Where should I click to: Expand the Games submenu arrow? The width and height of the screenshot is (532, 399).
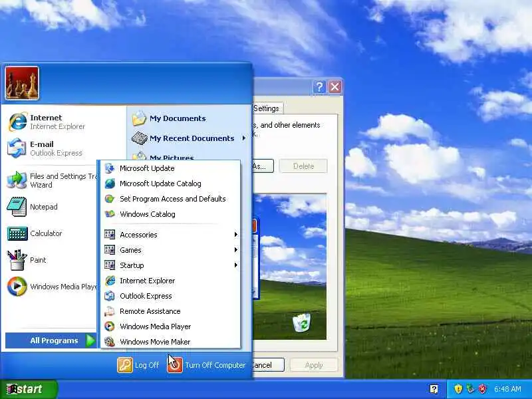point(236,250)
